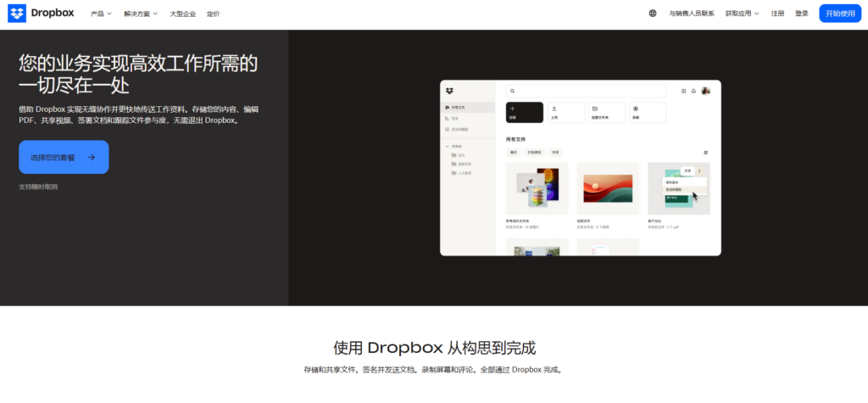Expand the 产品 dropdown menu

[102, 14]
